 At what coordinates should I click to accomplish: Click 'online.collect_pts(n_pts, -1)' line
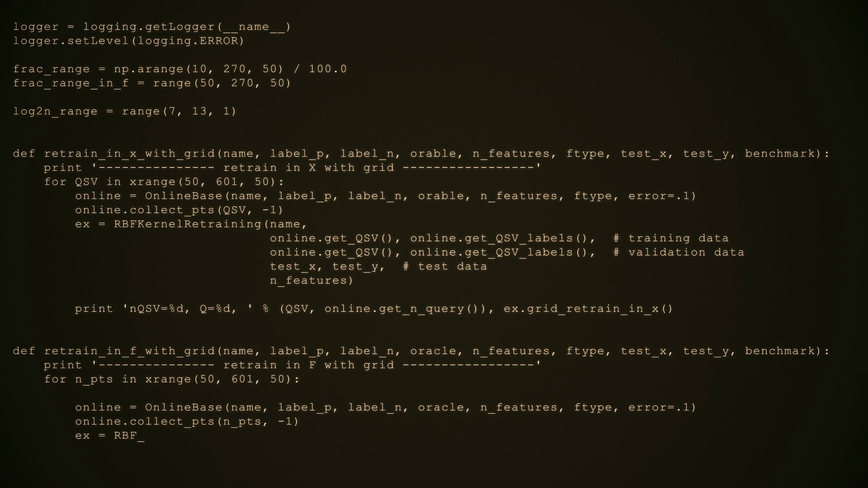(x=187, y=422)
